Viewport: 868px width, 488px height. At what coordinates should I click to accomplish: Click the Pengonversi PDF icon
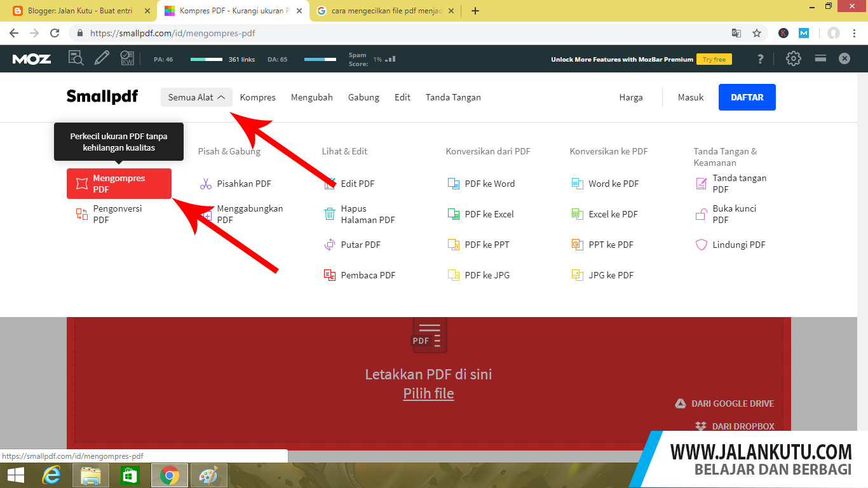point(82,214)
